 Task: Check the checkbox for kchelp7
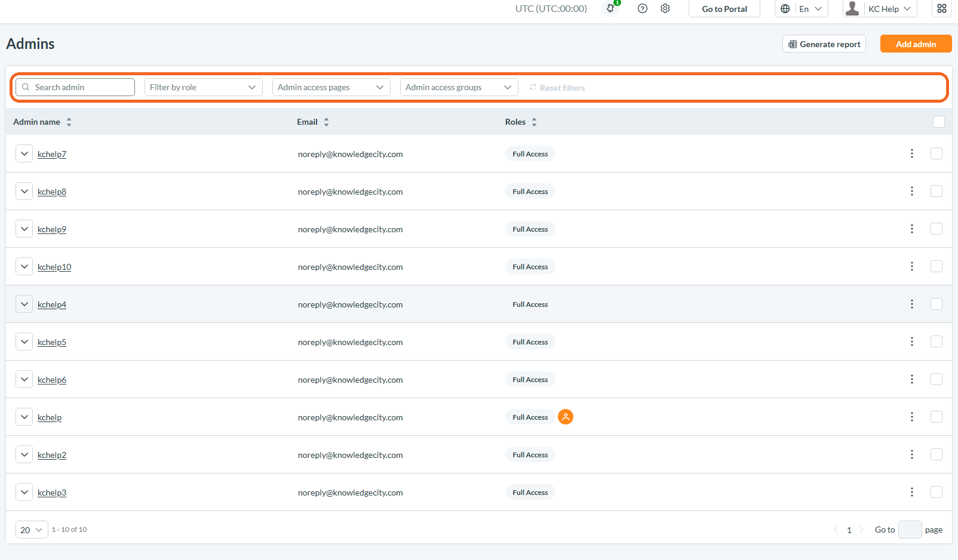936,153
